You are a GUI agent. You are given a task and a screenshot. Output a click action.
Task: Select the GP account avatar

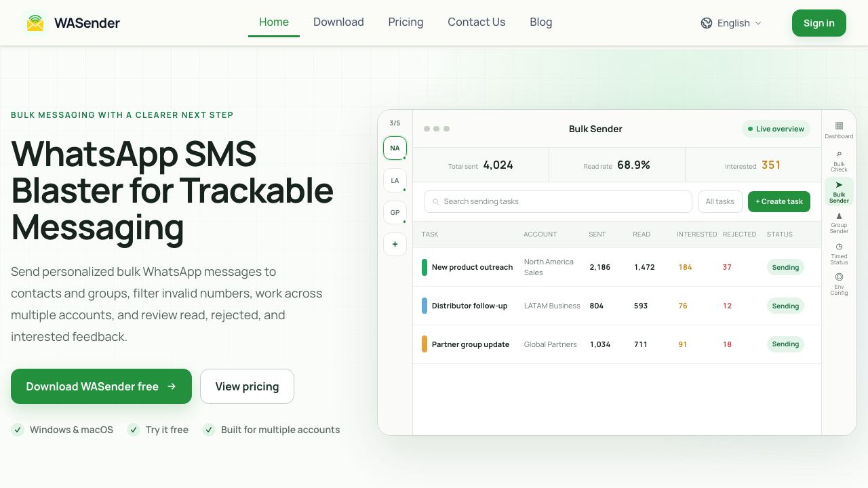[395, 212]
